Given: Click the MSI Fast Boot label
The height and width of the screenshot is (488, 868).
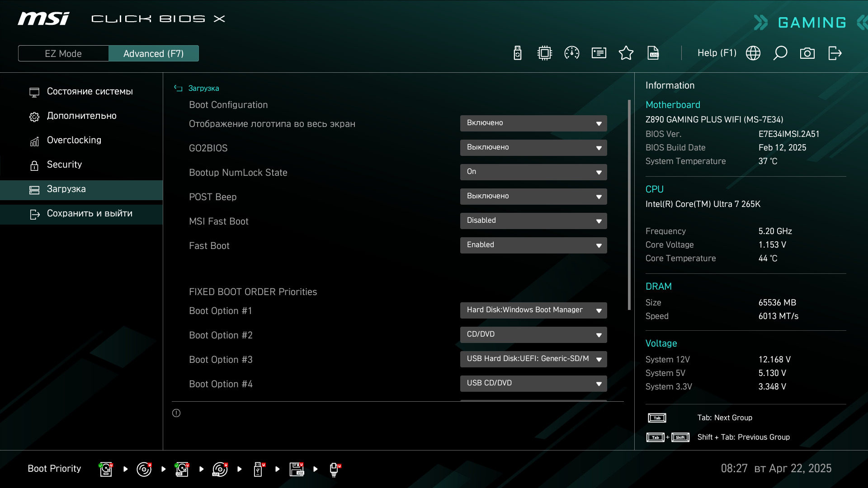Looking at the screenshot, I should (219, 221).
